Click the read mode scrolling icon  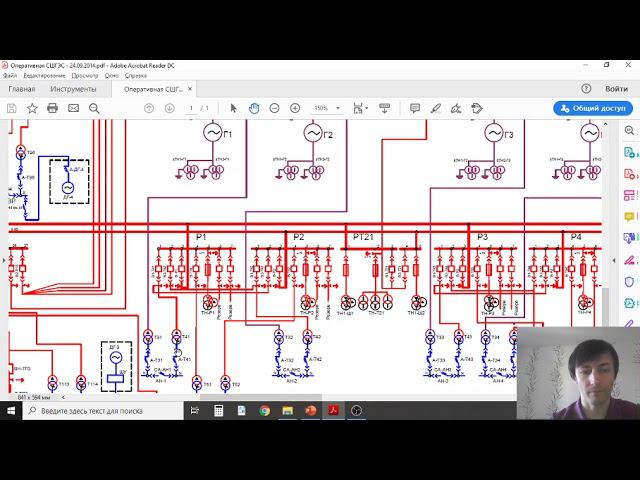pyautogui.click(x=384, y=108)
